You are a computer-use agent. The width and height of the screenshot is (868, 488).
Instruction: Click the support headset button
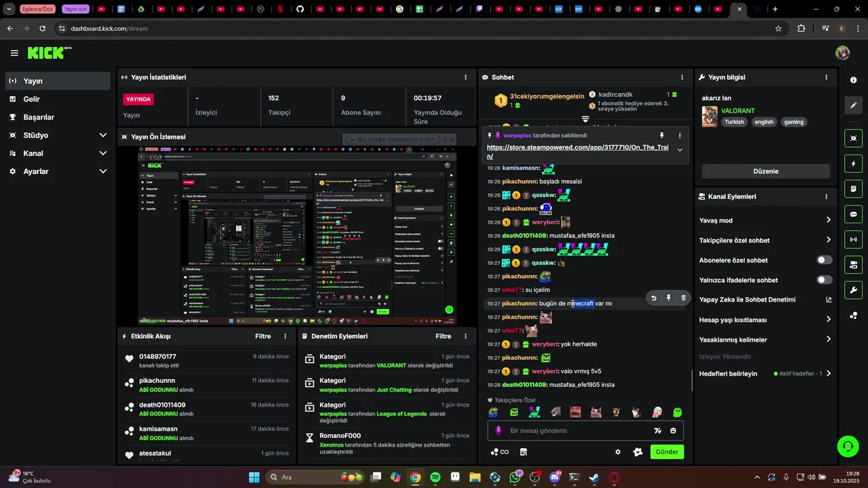848,446
